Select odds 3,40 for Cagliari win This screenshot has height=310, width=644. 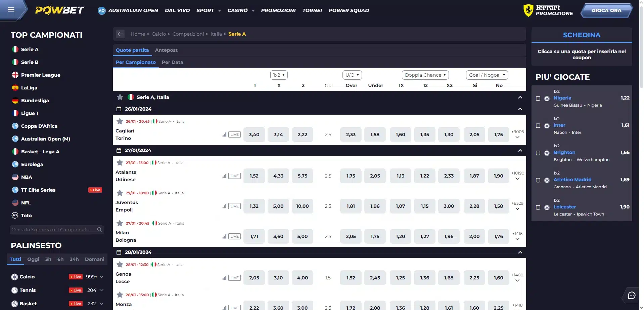coord(254,134)
